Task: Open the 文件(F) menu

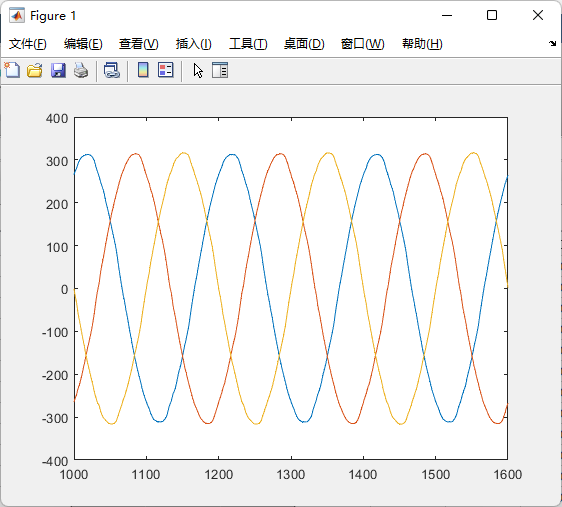Action: pos(28,44)
